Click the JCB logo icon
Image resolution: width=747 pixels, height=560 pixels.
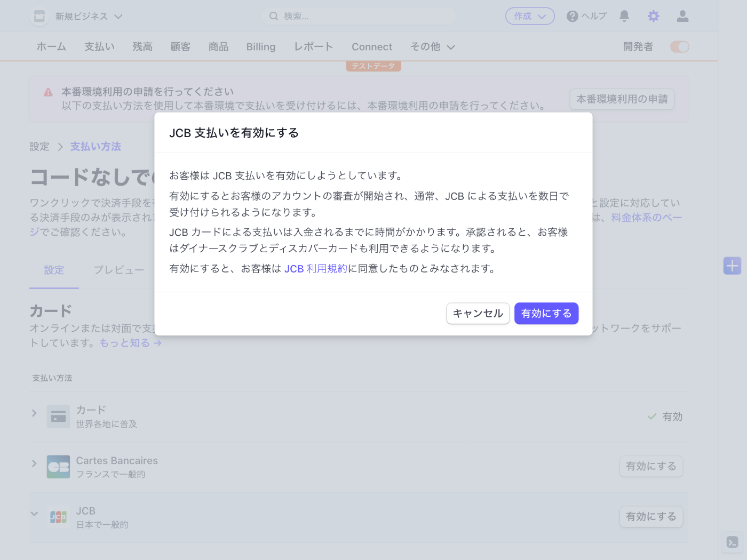pyautogui.click(x=58, y=517)
